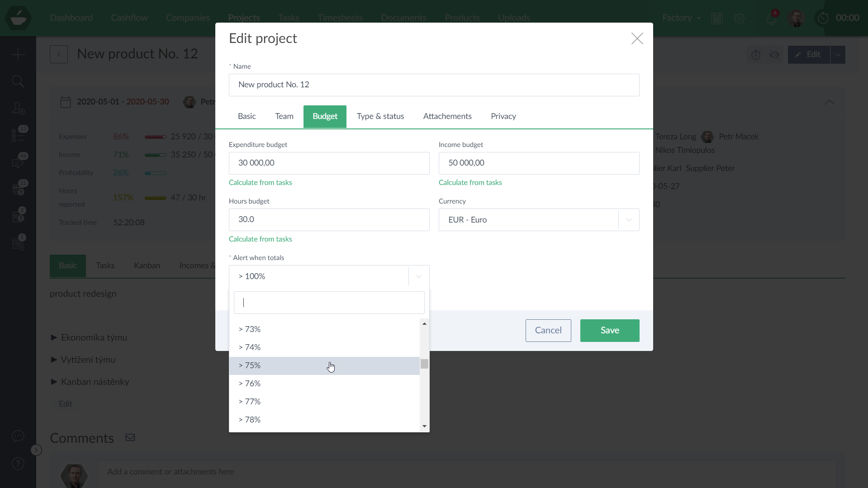Screen dimensions: 868x488
Task: Click the help question mark icon
Action: click(x=18, y=464)
